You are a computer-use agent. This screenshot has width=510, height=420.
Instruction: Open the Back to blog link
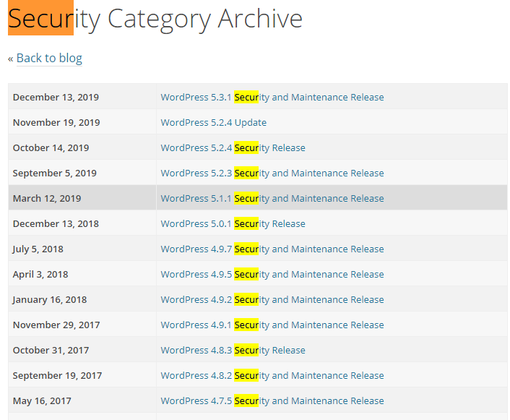click(x=49, y=59)
